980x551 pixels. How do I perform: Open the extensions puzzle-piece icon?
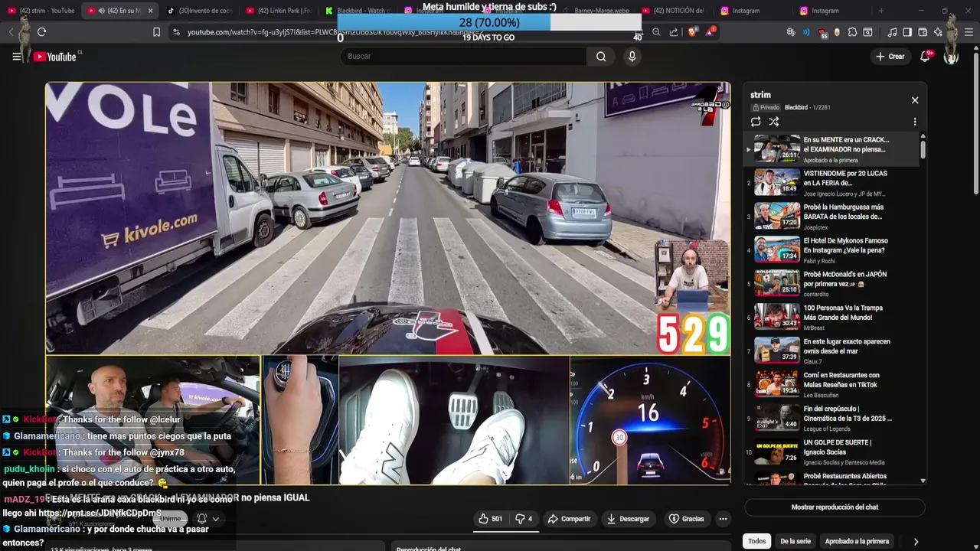click(x=852, y=32)
